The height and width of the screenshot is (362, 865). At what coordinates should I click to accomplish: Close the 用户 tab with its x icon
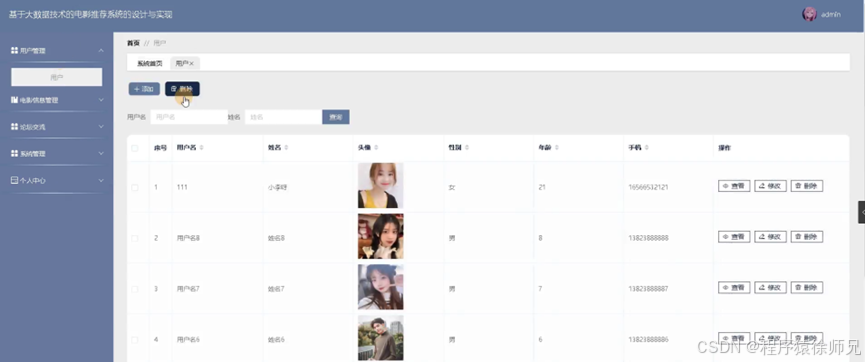pos(191,64)
